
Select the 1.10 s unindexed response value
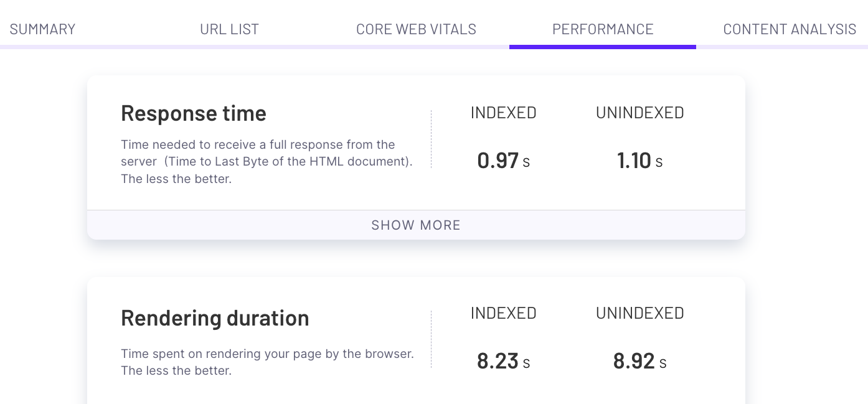tap(639, 161)
